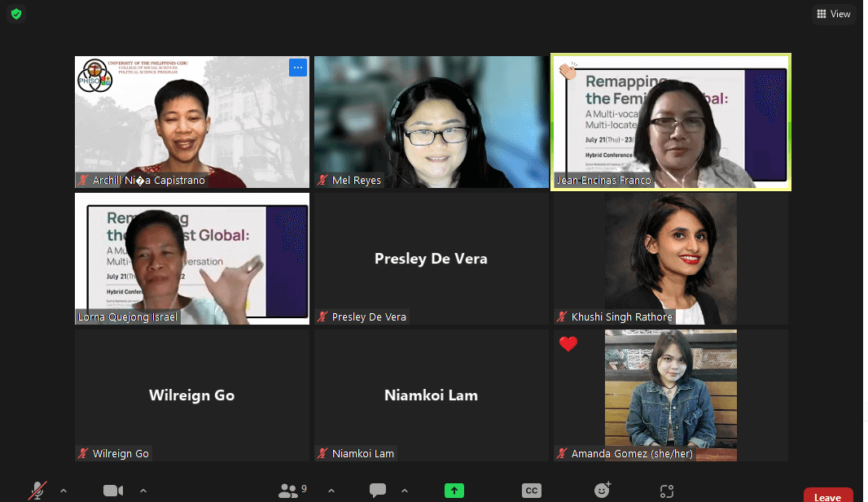Click the Presley De Vera participant tile

[431, 259]
